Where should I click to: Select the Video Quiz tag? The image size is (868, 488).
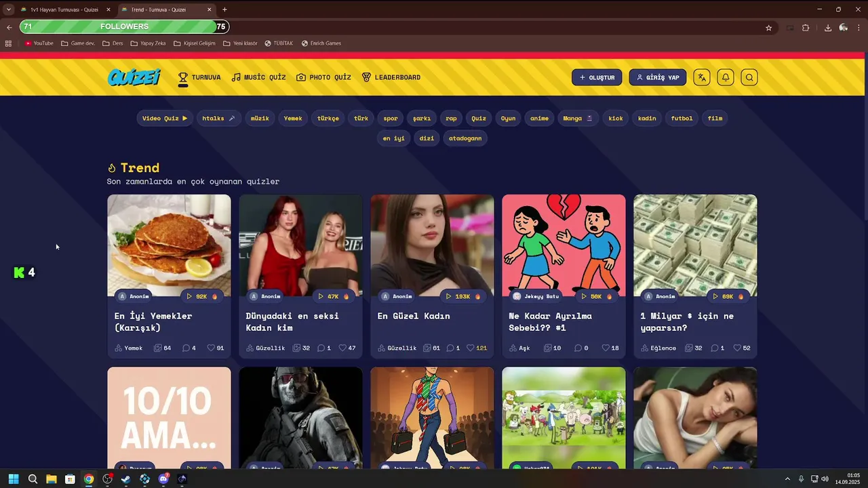pyautogui.click(x=165, y=118)
